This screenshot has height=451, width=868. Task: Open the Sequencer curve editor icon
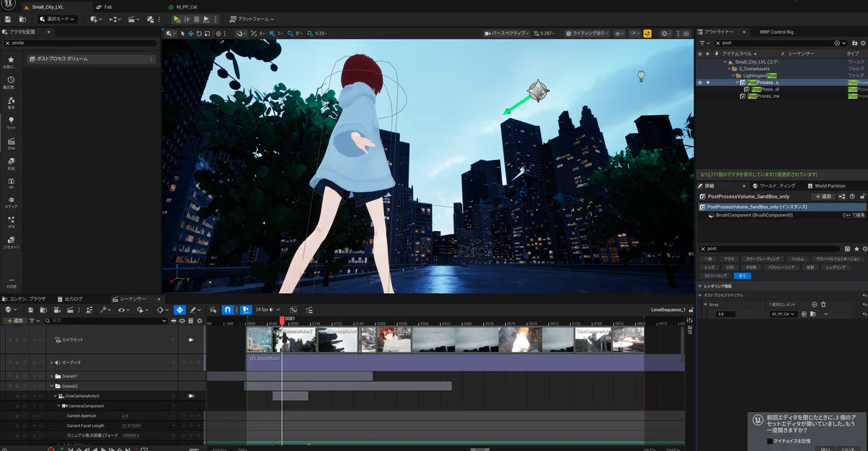294,310
